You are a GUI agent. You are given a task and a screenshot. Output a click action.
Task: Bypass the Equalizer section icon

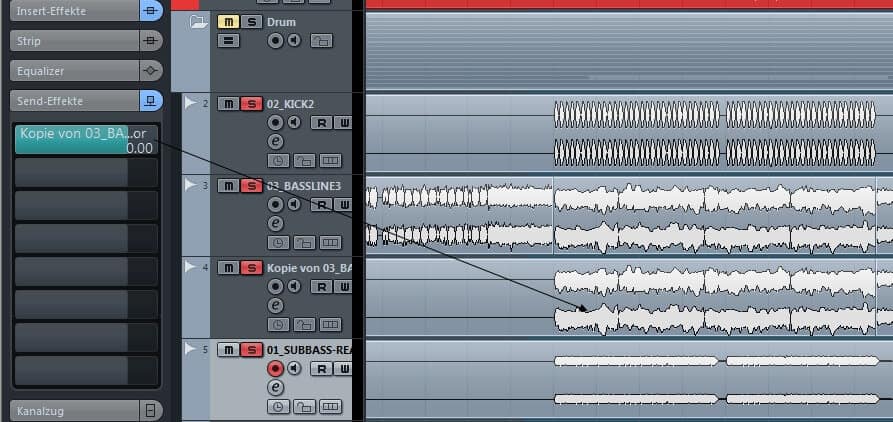[150, 71]
